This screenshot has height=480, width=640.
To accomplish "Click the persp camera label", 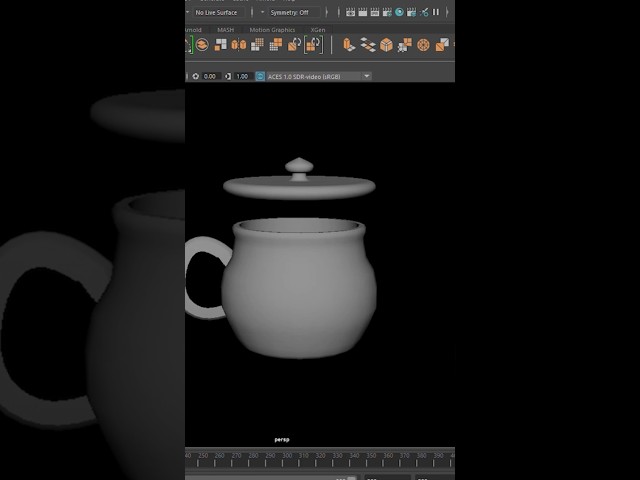I will (282, 440).
